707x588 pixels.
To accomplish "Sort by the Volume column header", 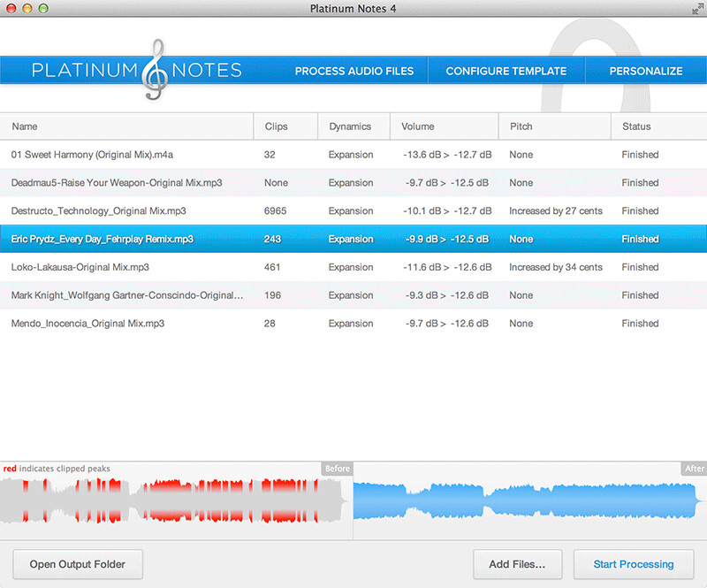I will coord(418,126).
